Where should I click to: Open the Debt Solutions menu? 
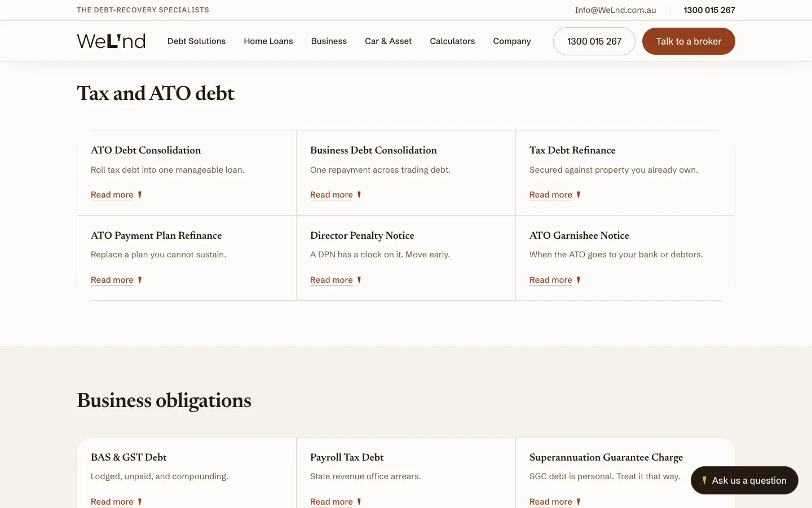196,41
